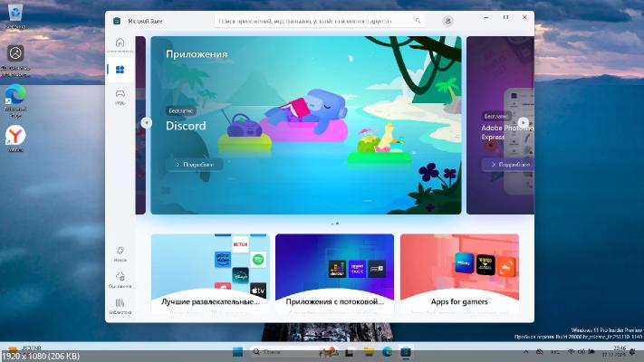644x362 pixels.
Task: Click the Microsoft Store logo in title bar
Action: (116, 20)
